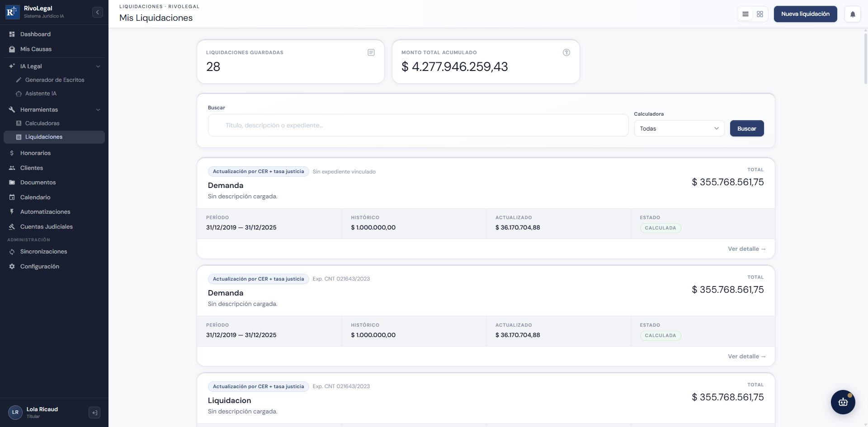Click the Clientes people icon
The image size is (868, 427).
click(x=12, y=168)
